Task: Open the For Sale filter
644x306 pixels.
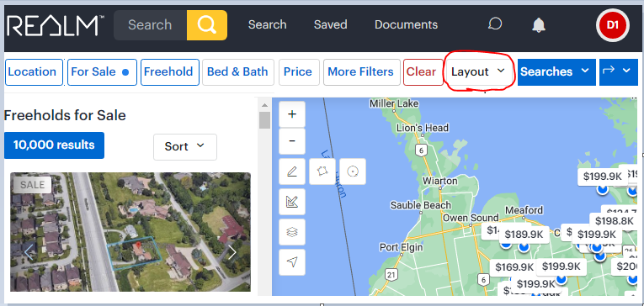Action: click(x=102, y=72)
